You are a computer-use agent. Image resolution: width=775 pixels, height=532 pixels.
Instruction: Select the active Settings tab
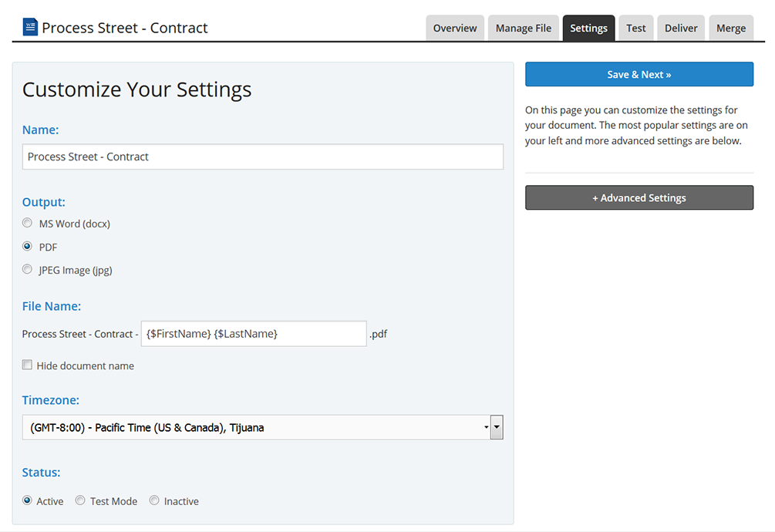click(x=588, y=28)
